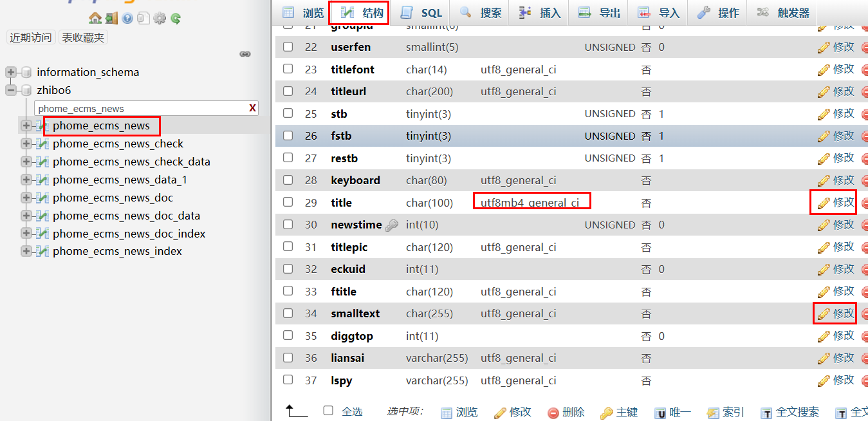868x421 pixels.
Task: Expand the phome_ecms_news_check table node
Action: [26, 144]
